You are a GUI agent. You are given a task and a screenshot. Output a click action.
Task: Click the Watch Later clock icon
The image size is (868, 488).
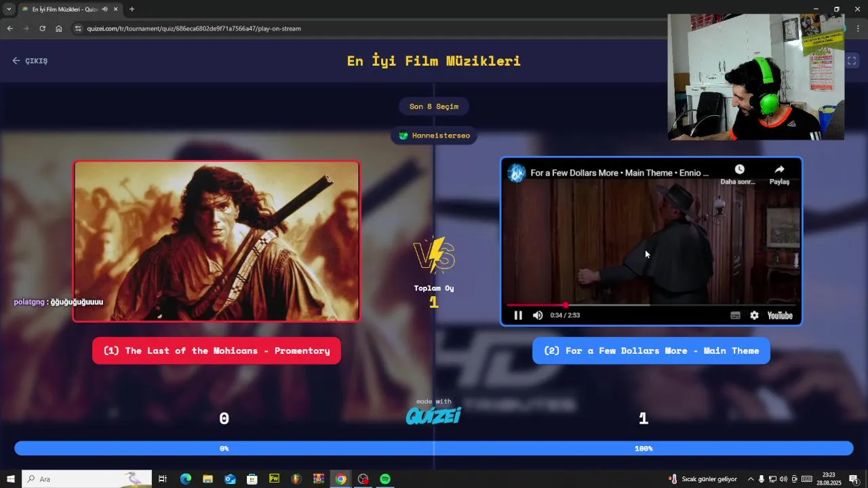click(739, 169)
